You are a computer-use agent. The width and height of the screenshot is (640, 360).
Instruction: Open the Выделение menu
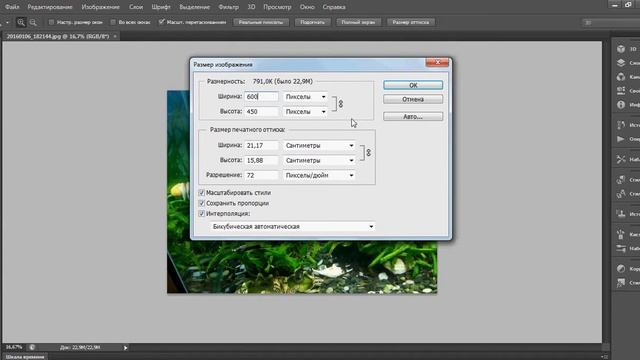click(x=194, y=7)
